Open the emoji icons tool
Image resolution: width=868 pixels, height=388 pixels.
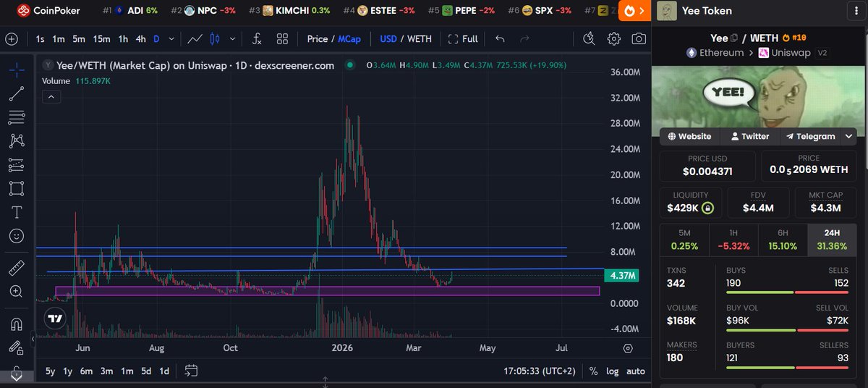16,236
